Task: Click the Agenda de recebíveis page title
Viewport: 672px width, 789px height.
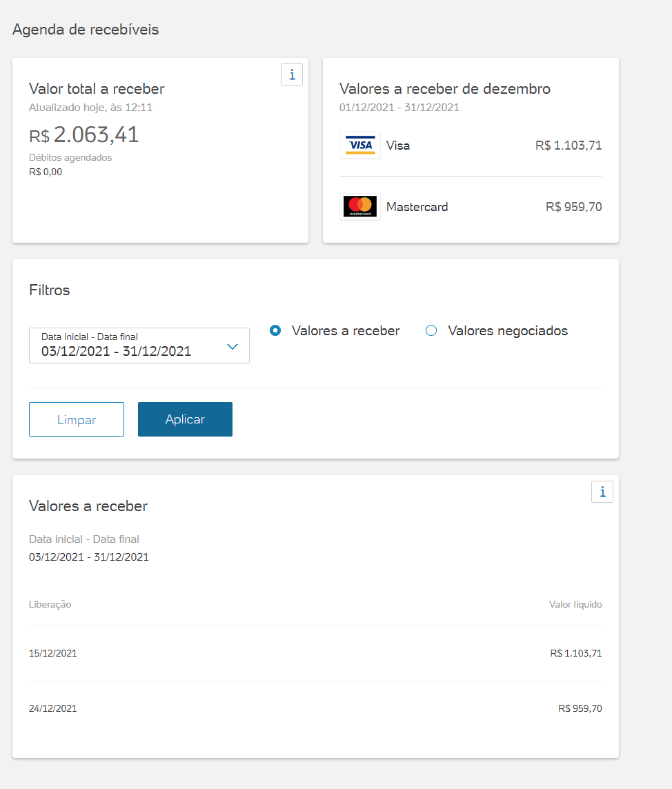Action: [86, 30]
